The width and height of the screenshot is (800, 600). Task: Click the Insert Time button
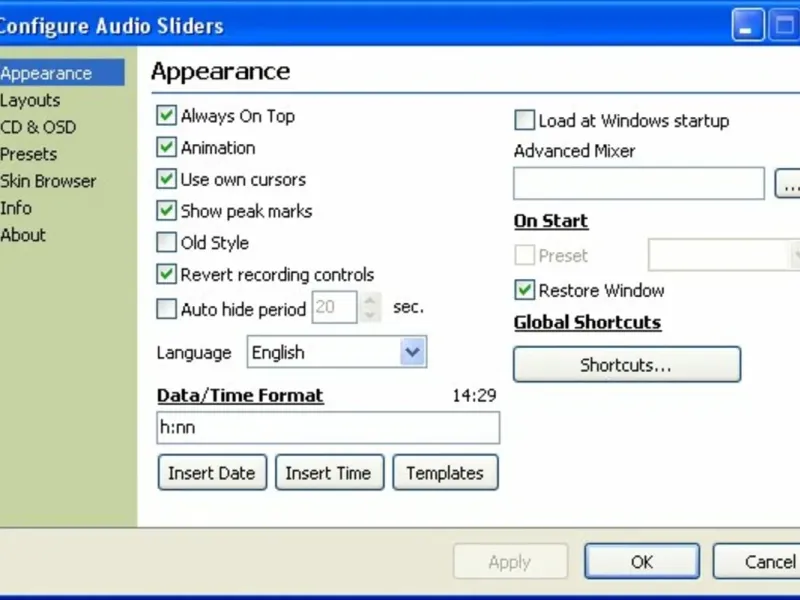330,472
